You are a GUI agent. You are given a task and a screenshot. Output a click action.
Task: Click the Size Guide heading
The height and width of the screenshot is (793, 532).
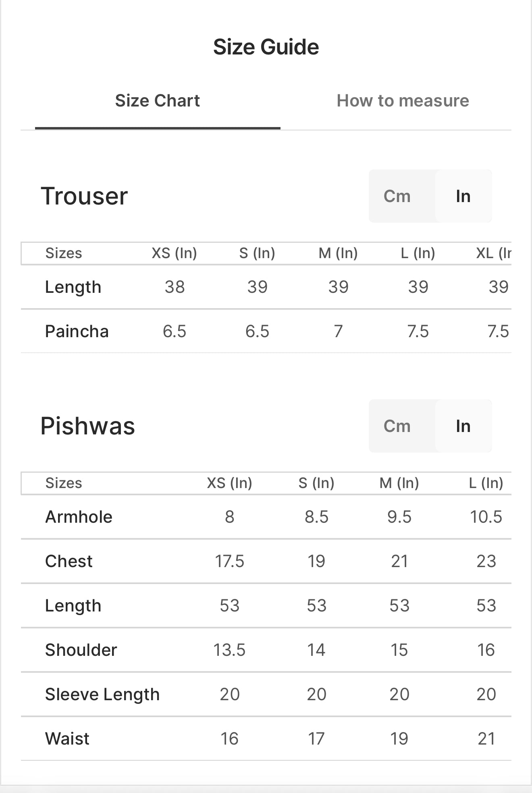(266, 47)
